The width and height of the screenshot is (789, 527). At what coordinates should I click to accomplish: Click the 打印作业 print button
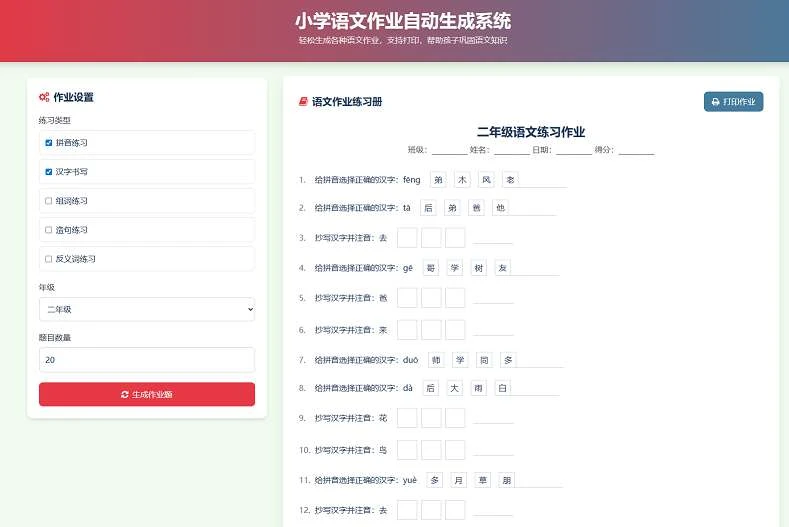coord(733,102)
